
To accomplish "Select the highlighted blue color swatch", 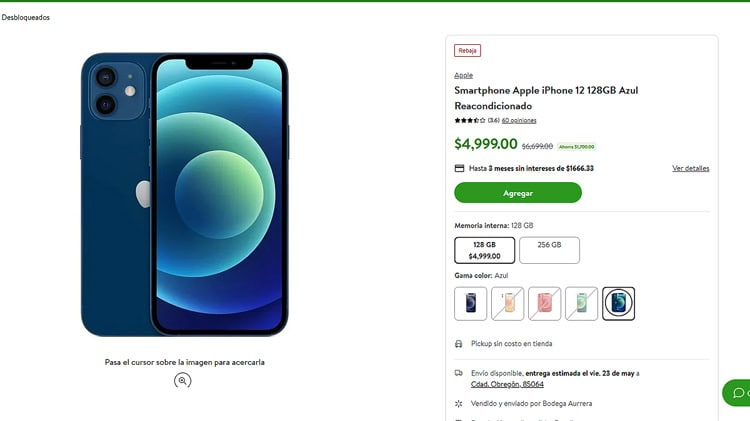I will coord(619,303).
